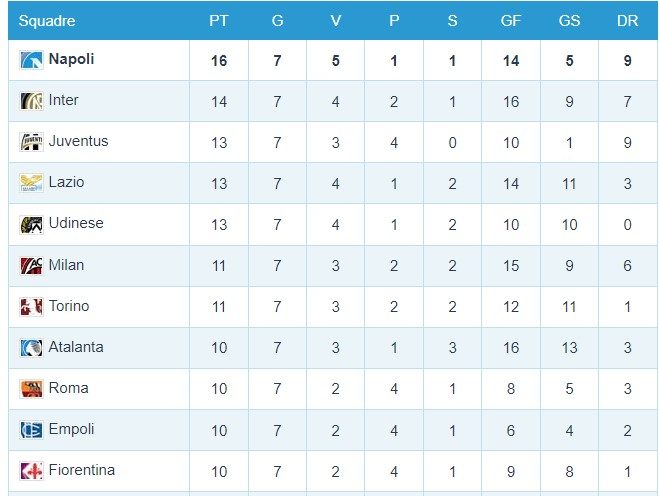Click the Empoli team crest icon
The height and width of the screenshot is (496, 659).
(x=31, y=430)
